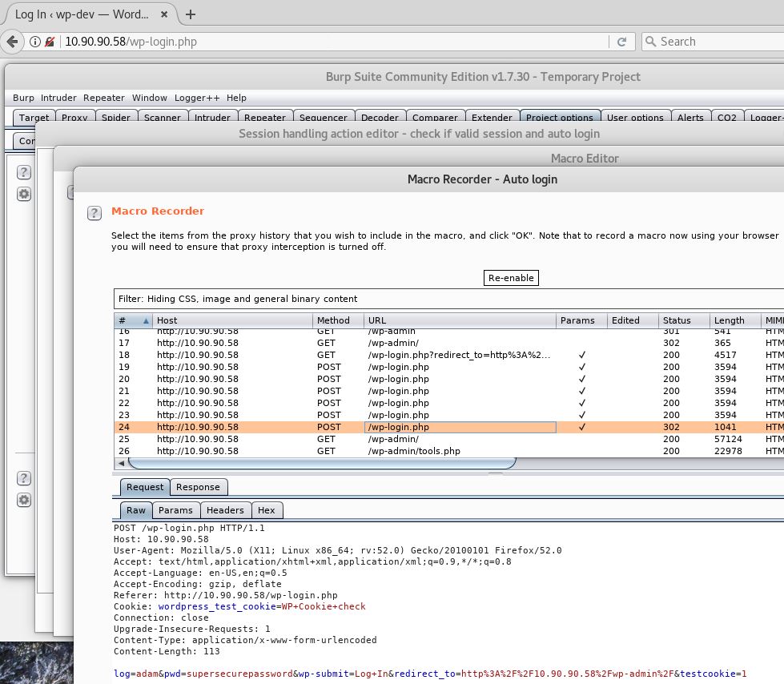Switch to the Extender tab

click(x=492, y=117)
